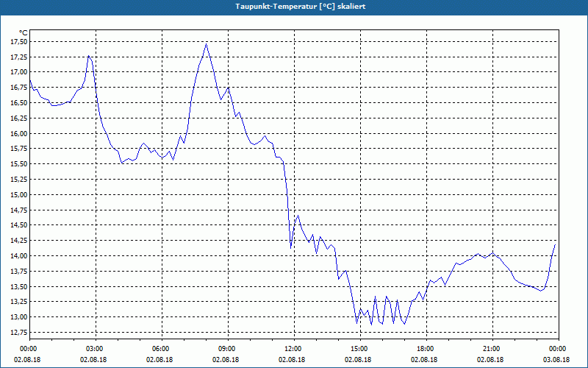Viewport: 588px width, 368px height.
Task: Click the 03.08.18 date label
Action: pyautogui.click(x=556, y=360)
